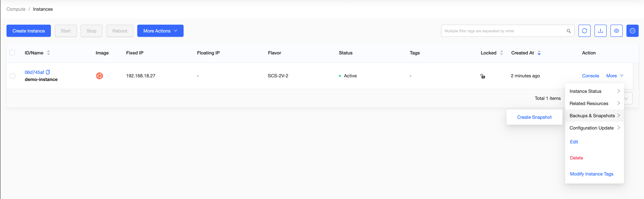Select the demo-instance row checkbox
Screen dimensions: 644x199
click(x=13, y=76)
